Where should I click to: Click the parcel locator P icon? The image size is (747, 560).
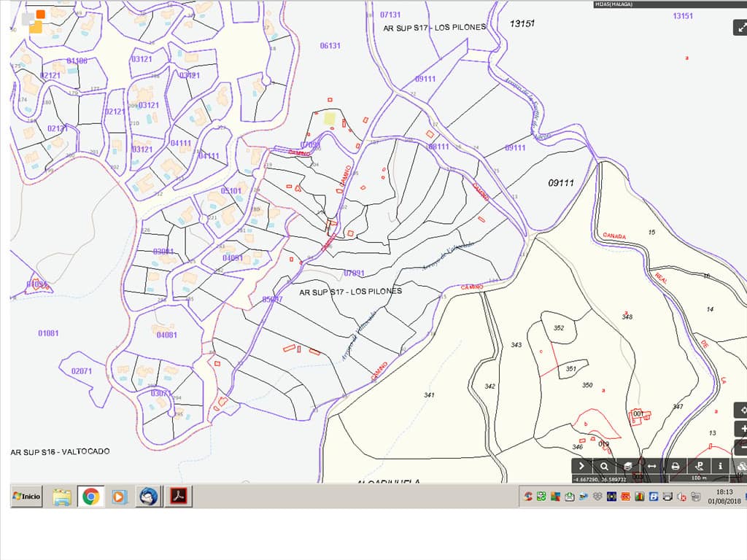point(698,466)
